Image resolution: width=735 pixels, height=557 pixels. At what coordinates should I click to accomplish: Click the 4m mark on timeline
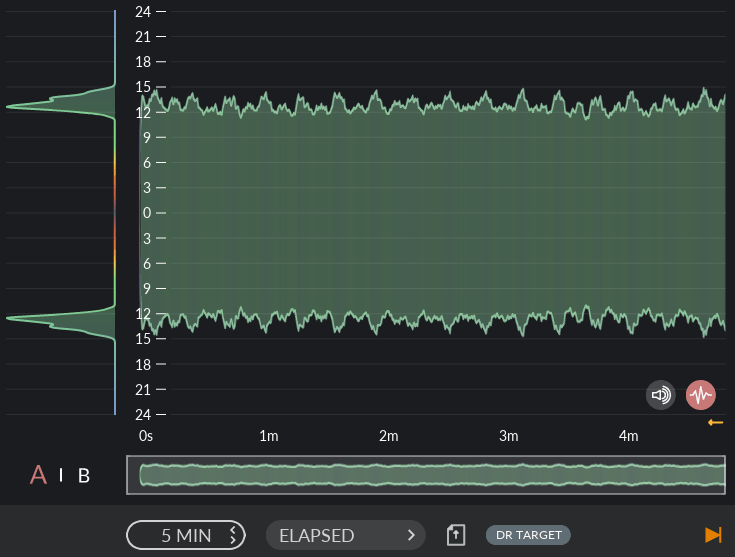628,436
